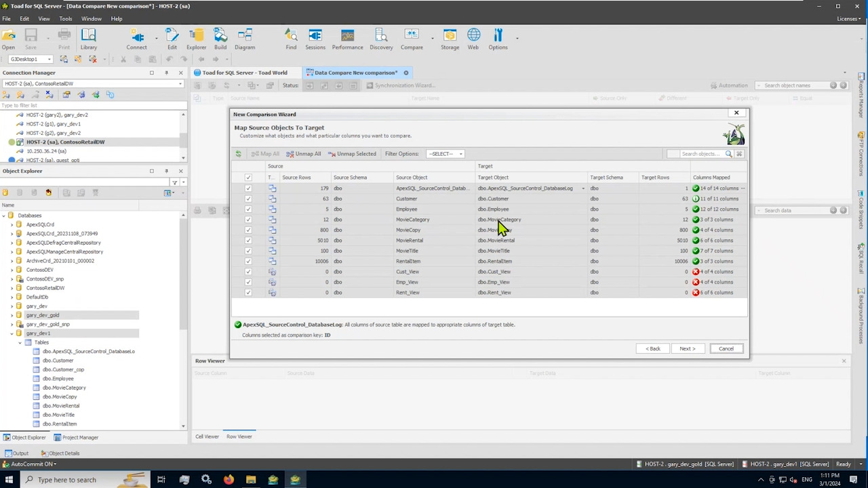Image resolution: width=868 pixels, height=488 pixels.
Task: Open the Licenses link at top right
Action: click(849, 19)
